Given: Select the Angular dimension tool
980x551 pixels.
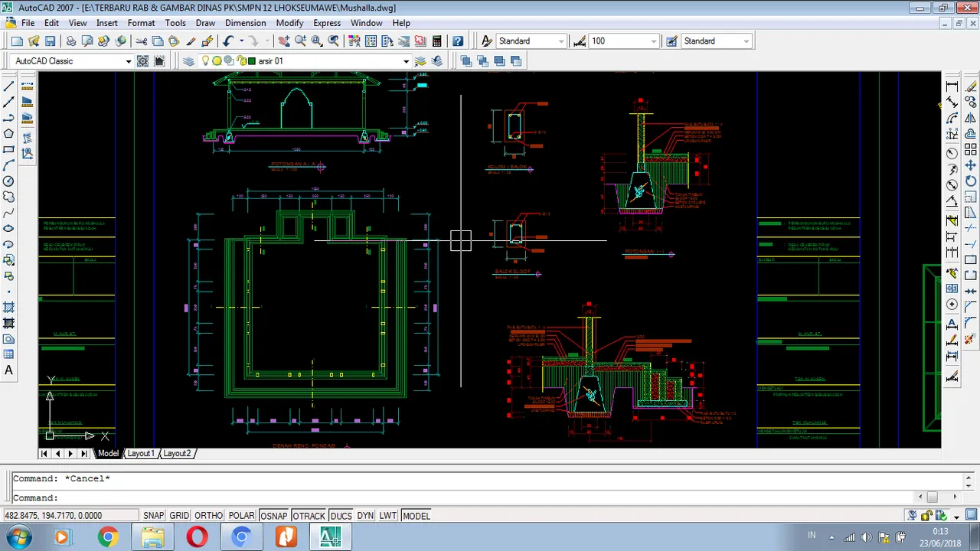Looking at the screenshot, I should tap(952, 201).
